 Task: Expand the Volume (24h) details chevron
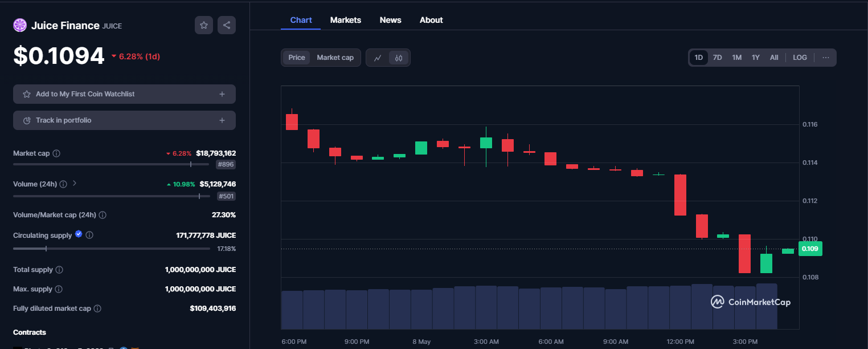(73, 184)
